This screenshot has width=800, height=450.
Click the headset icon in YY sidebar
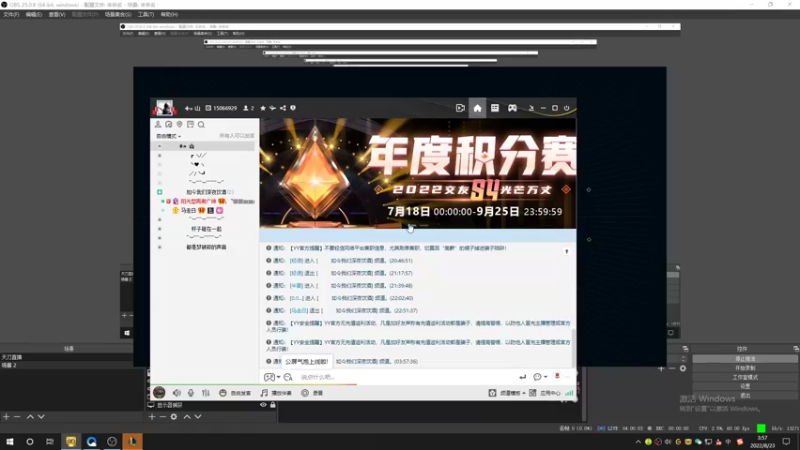point(168,124)
